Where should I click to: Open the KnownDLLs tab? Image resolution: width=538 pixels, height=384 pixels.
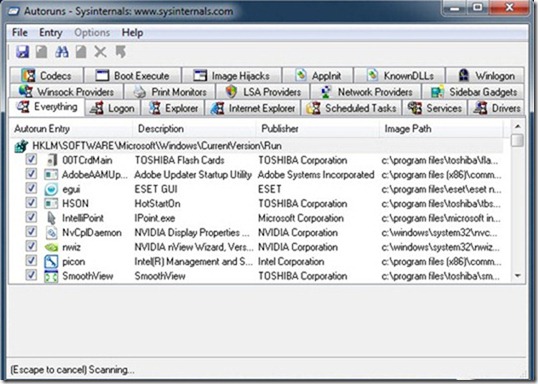[399, 75]
